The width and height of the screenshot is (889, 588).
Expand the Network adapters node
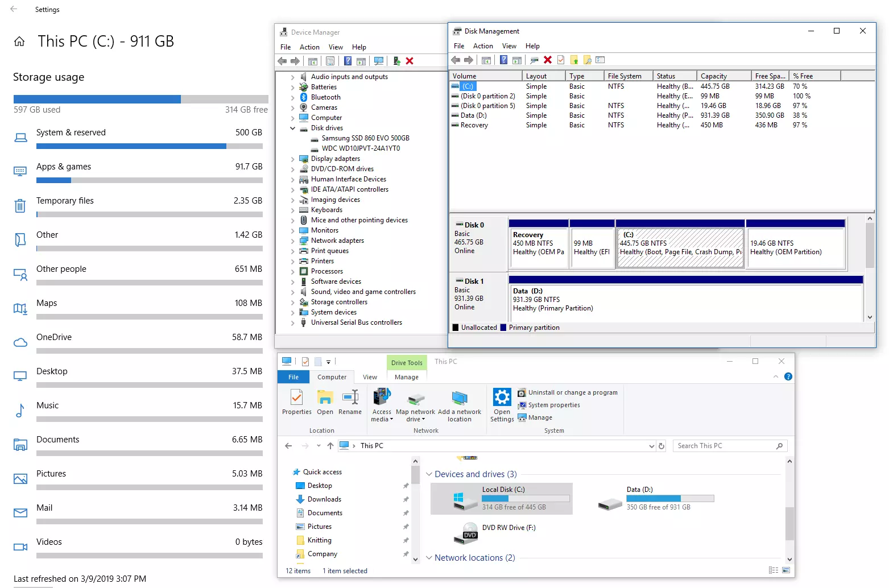[293, 241]
